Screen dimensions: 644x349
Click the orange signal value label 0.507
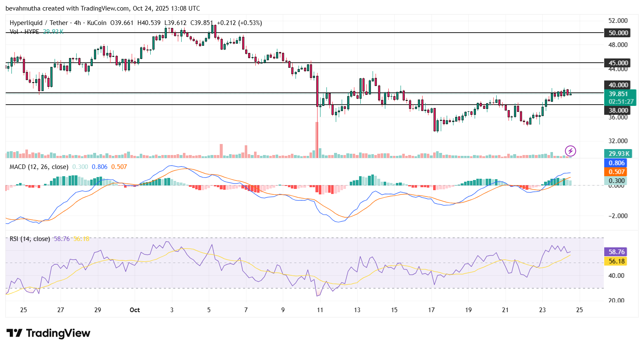tap(616, 172)
